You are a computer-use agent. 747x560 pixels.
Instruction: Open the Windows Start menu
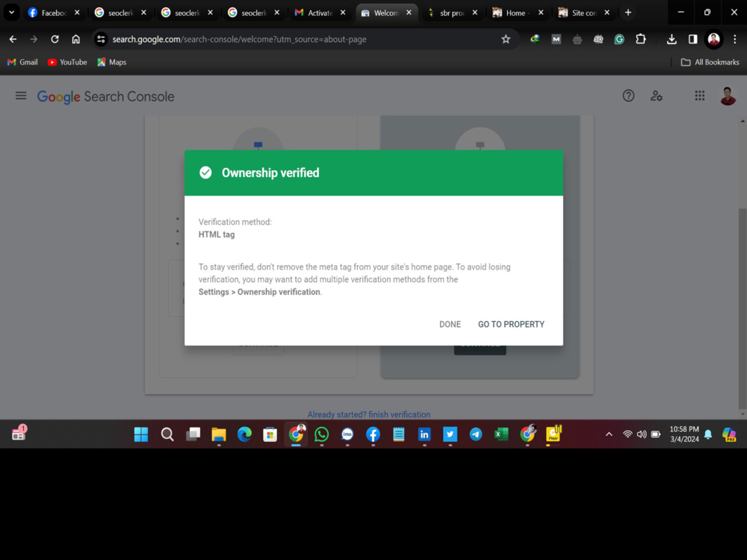(141, 435)
